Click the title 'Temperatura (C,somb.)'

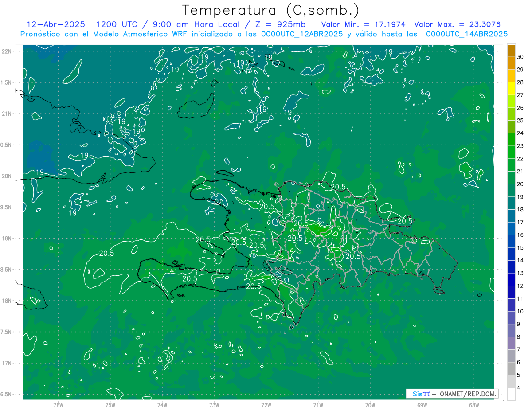pos(270,10)
